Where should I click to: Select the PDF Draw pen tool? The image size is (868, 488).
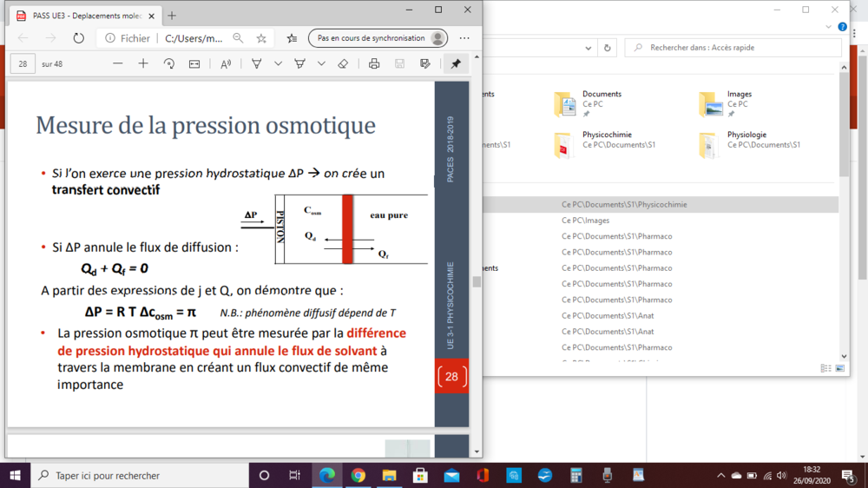click(257, 64)
